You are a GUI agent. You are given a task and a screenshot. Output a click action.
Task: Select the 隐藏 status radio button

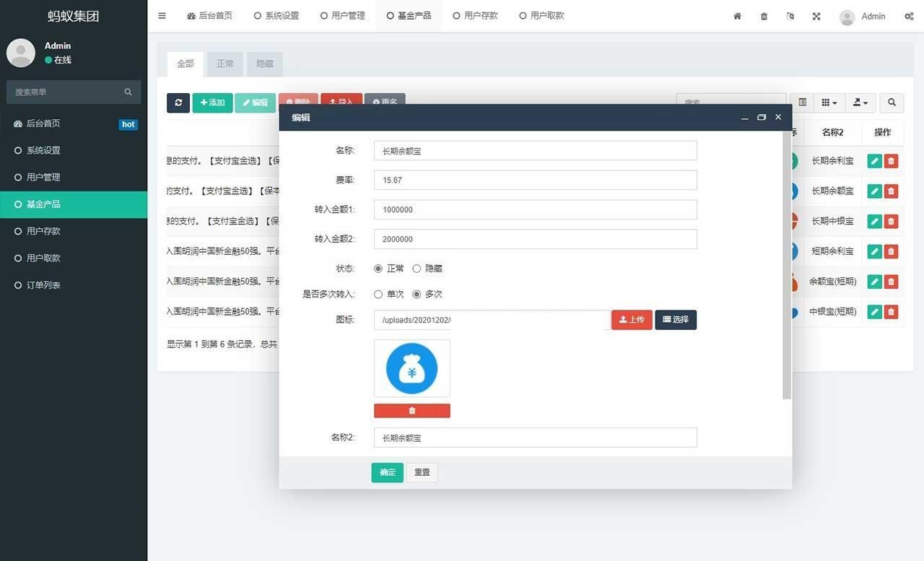click(x=417, y=268)
